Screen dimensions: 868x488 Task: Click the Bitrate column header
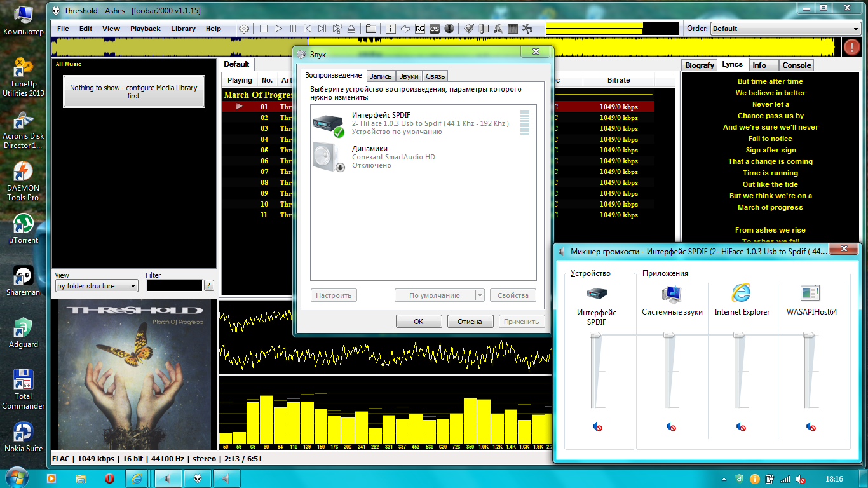pos(618,80)
